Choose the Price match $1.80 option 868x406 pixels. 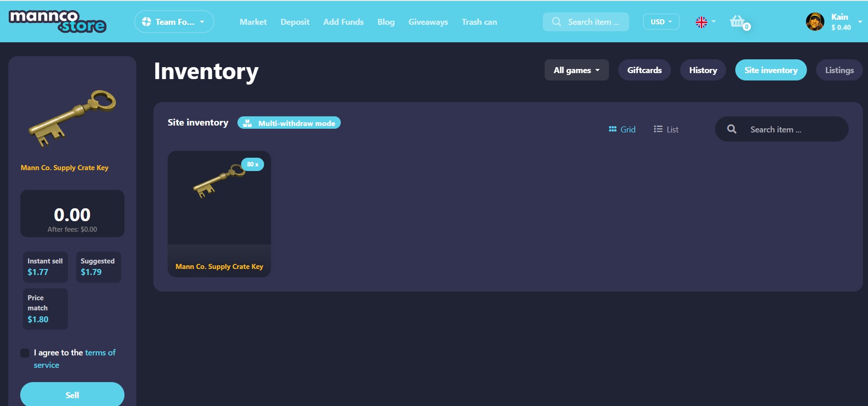45,309
